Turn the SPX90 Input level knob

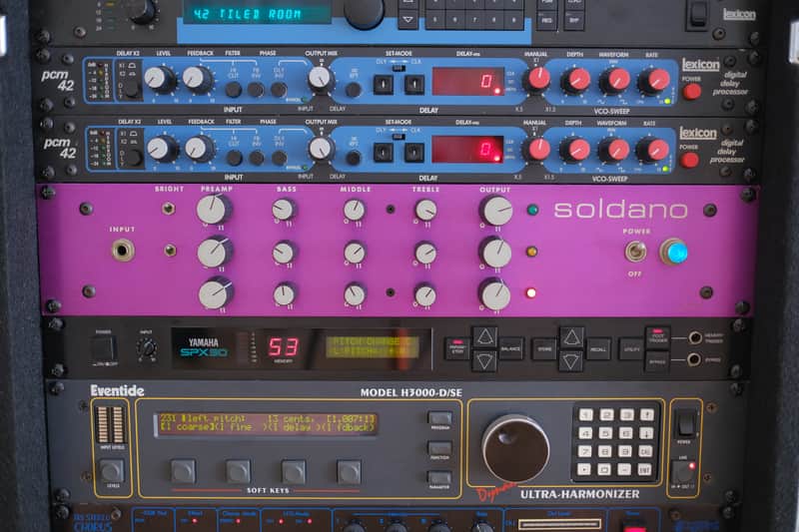pos(147,347)
